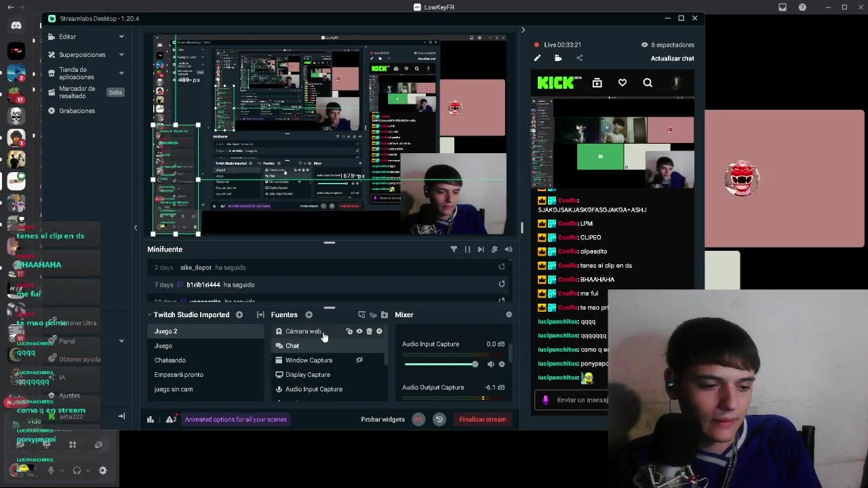This screenshot has height=488, width=868.
Task: Expand the Superposiciones sidebar section
Action: pos(121,54)
